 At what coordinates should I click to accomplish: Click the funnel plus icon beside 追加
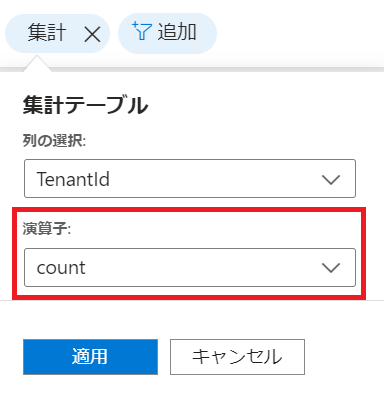click(x=142, y=31)
